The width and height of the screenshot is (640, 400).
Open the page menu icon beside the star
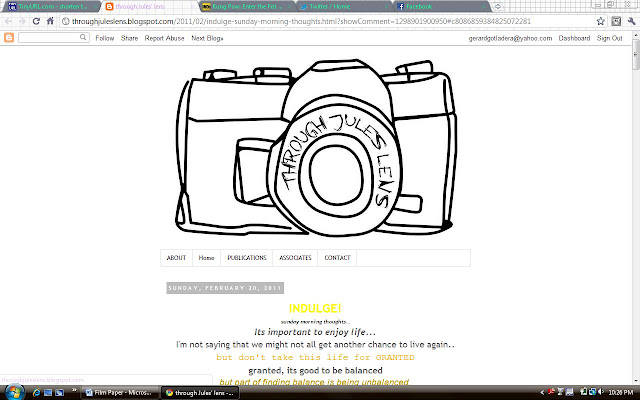[616, 21]
